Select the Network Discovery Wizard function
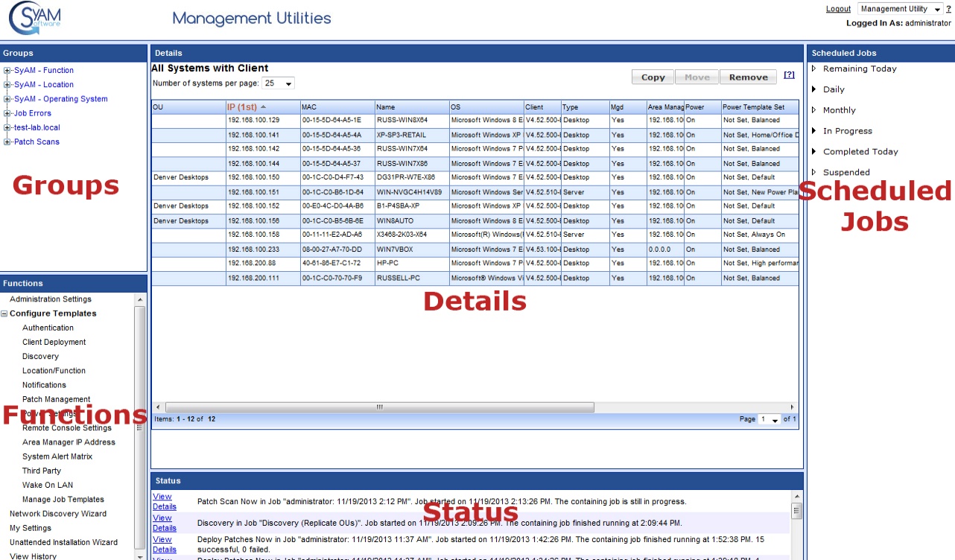955x560 pixels. pos(58,514)
